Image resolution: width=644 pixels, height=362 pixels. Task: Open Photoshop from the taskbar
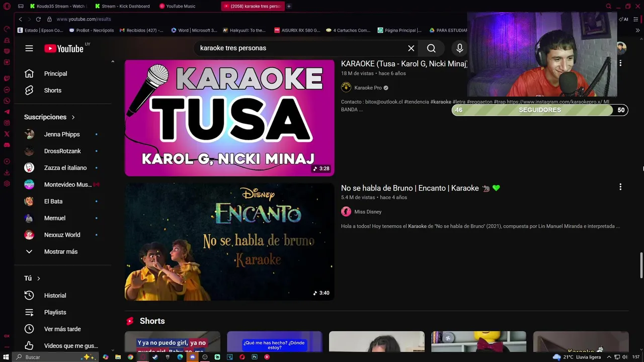(255, 357)
